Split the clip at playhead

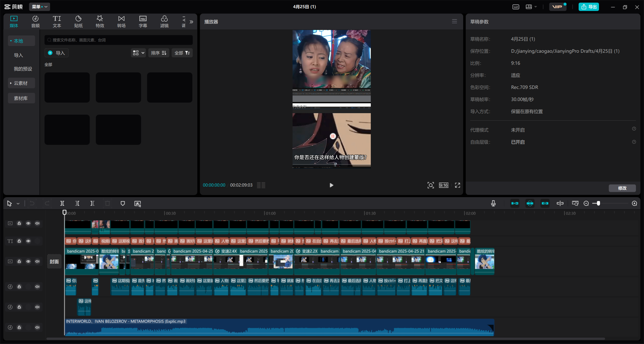pos(62,203)
